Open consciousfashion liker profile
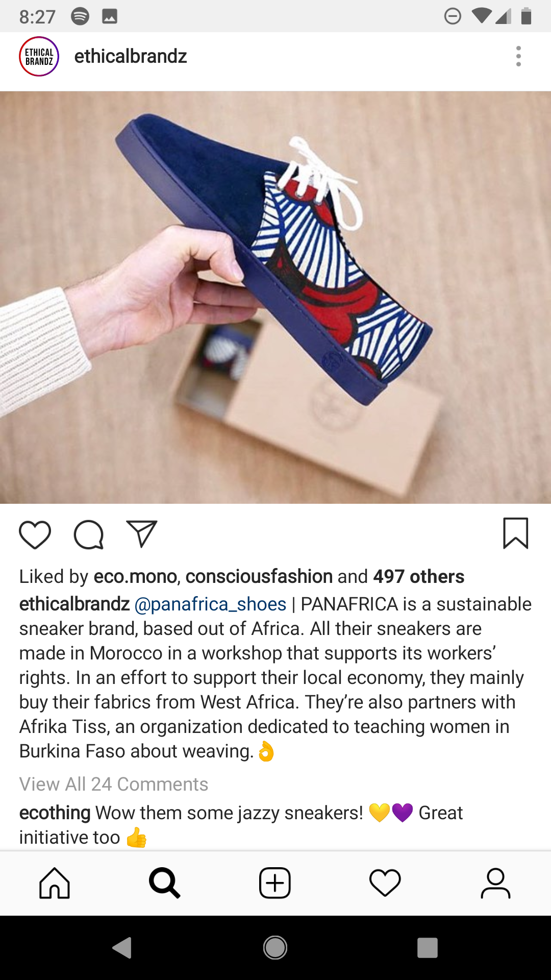The image size is (551, 980). (259, 576)
